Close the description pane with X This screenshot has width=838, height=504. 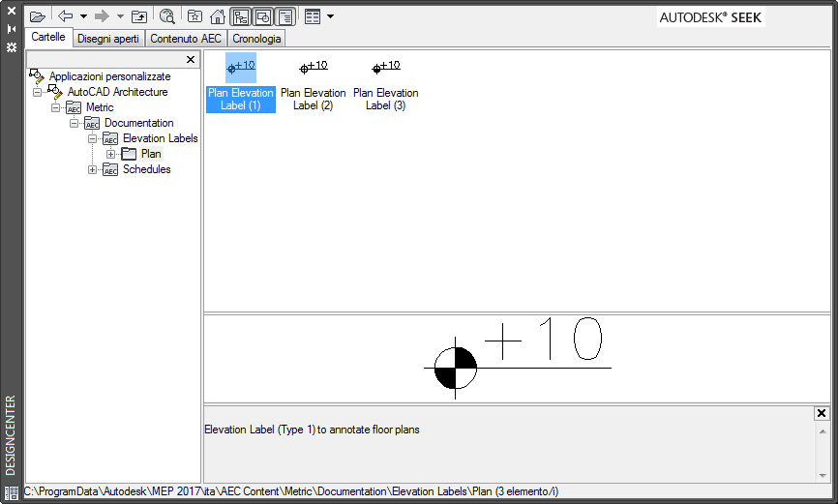point(822,413)
